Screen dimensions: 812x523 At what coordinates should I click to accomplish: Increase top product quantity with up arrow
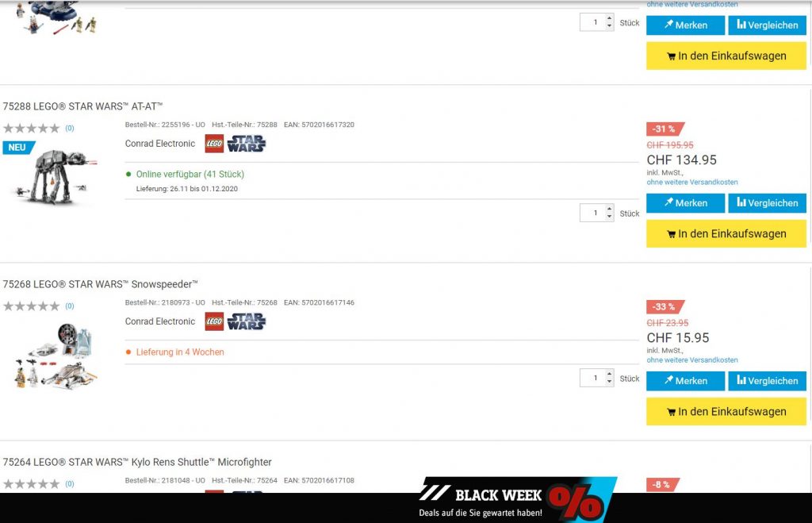click(610, 18)
